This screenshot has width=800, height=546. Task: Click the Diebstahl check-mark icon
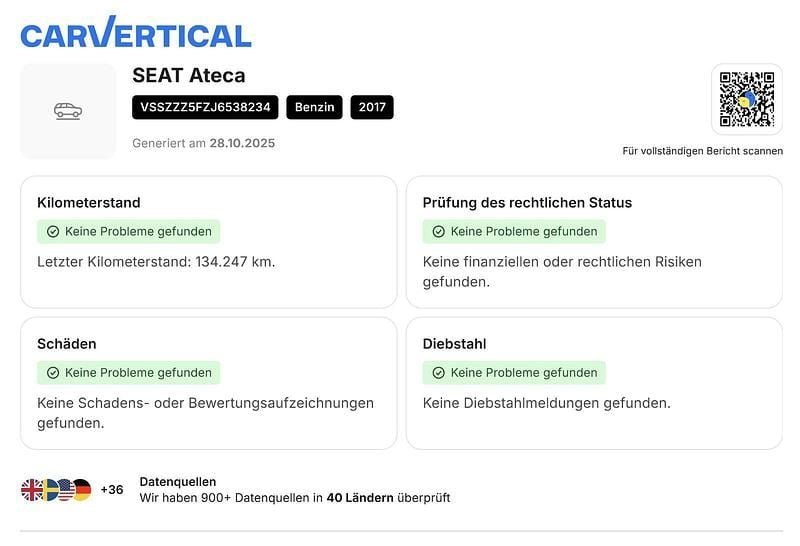[438, 373]
